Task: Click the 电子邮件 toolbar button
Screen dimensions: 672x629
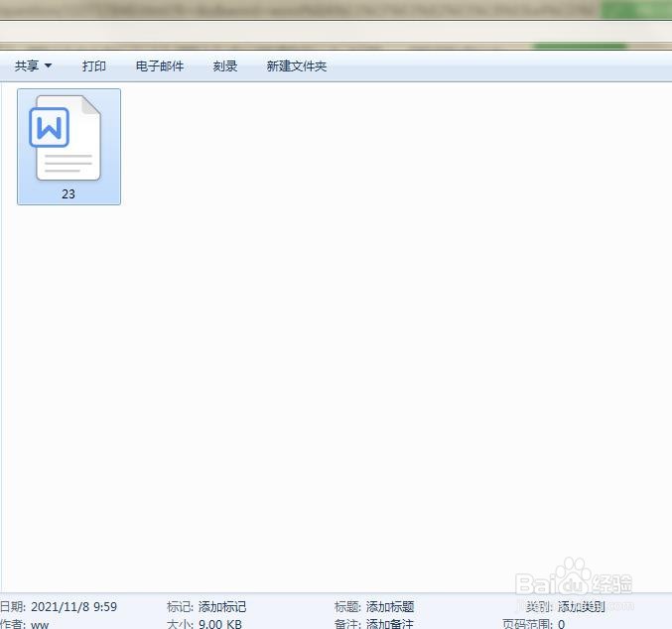Action: tap(160, 66)
